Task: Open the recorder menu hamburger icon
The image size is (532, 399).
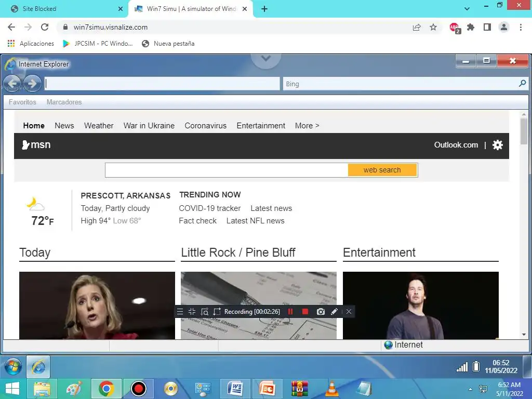Action: 180,312
